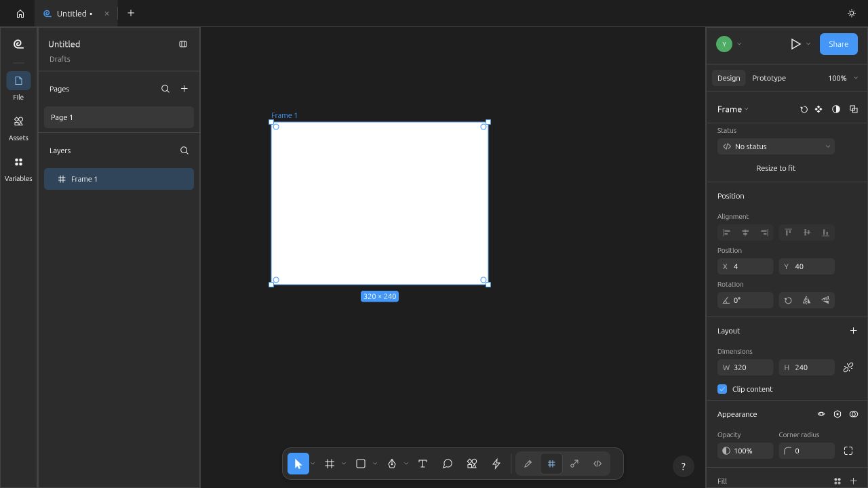Click the Opacity 100% field
Screen dimensions: 868x488
point(745,451)
